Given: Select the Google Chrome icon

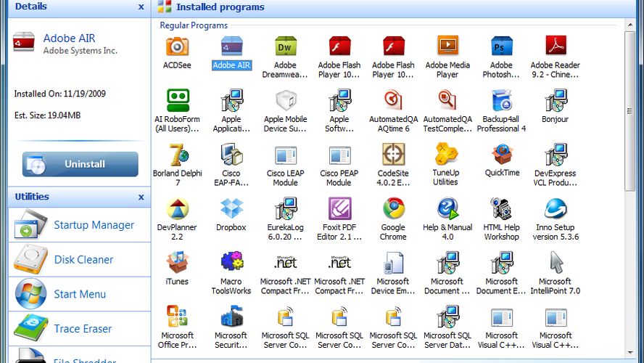Looking at the screenshot, I should (394, 208).
